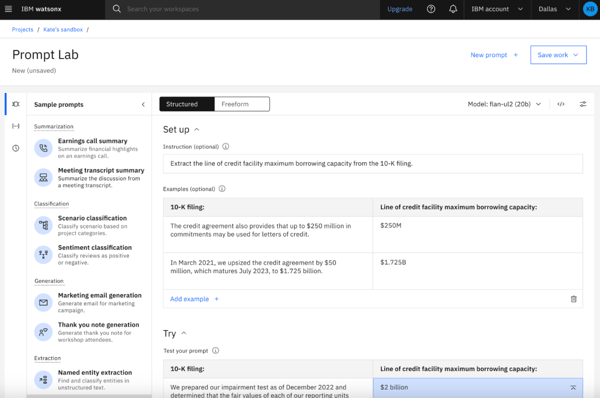
Task: Click the 'New (unsaved)' status text
Action: pyautogui.click(x=34, y=70)
